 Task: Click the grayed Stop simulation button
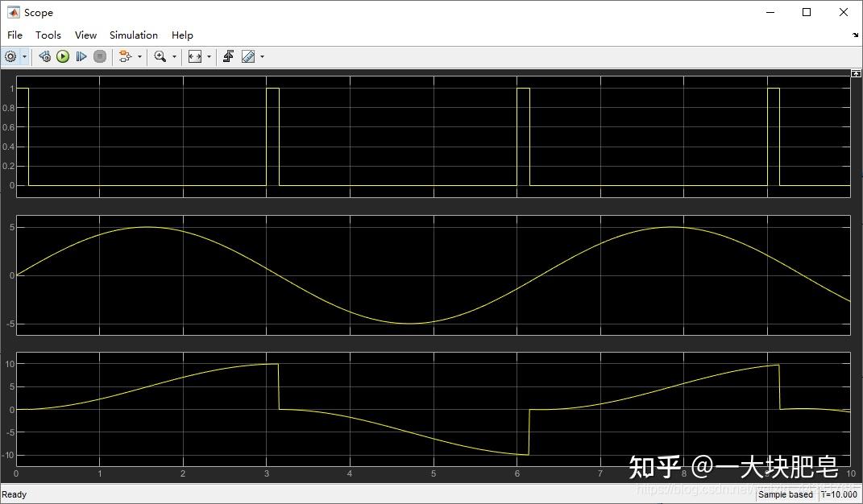[x=100, y=56]
